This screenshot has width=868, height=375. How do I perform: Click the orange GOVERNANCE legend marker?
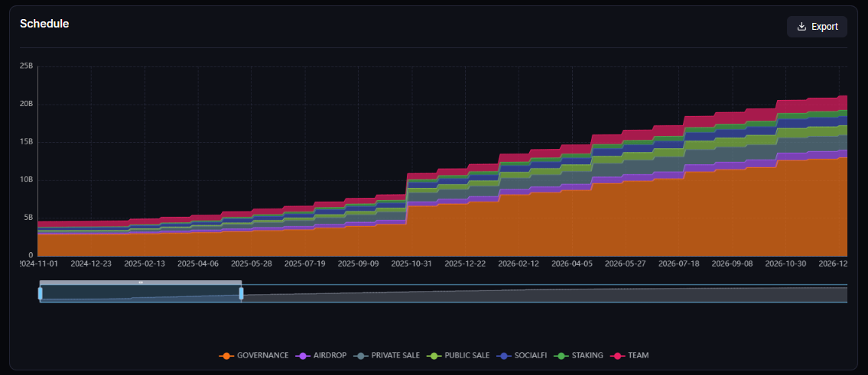(226, 356)
